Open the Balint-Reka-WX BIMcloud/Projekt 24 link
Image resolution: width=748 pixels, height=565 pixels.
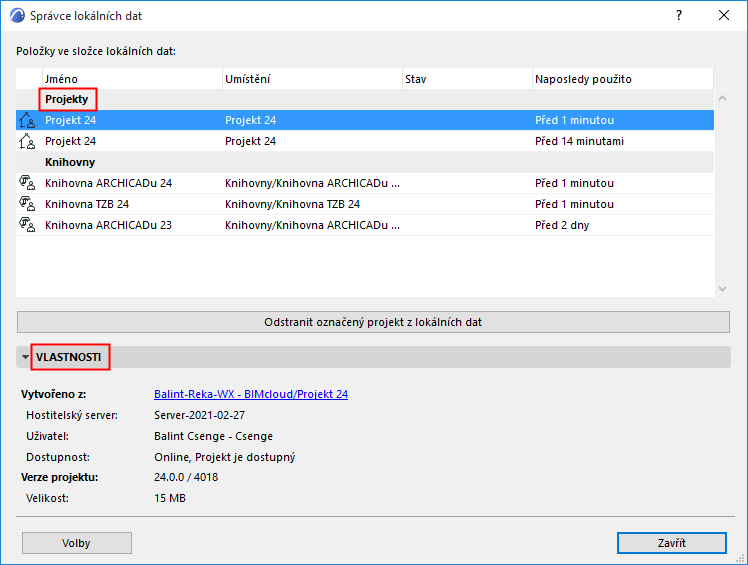[251, 394]
